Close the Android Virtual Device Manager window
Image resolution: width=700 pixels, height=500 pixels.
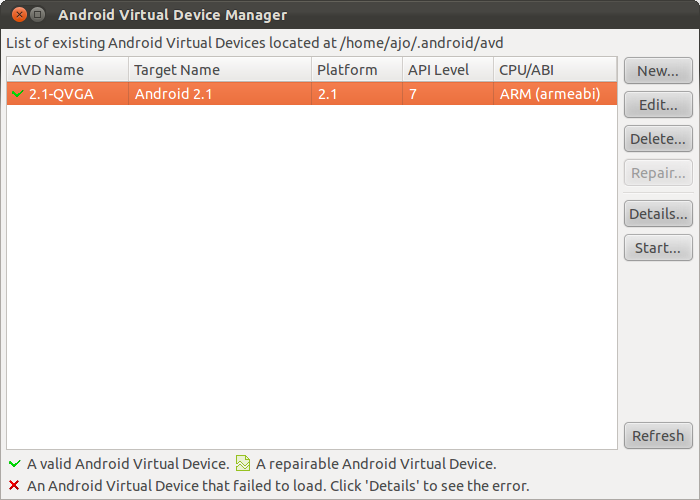19,14
